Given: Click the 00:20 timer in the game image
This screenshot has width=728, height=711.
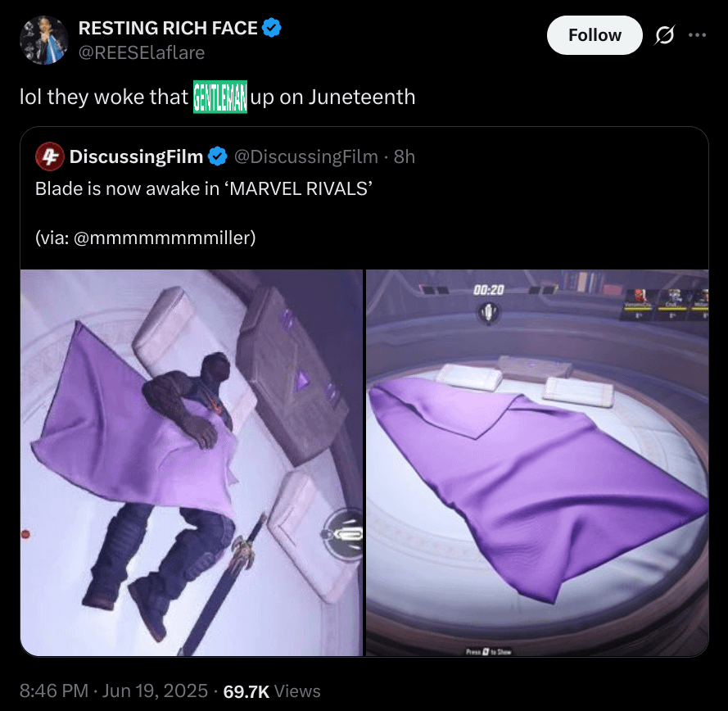Looking at the screenshot, I should point(488,290).
